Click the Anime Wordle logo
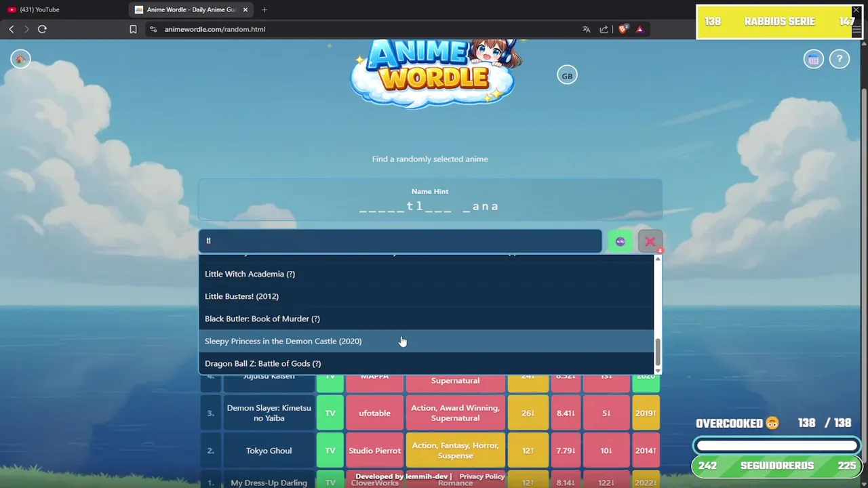 pos(434,73)
